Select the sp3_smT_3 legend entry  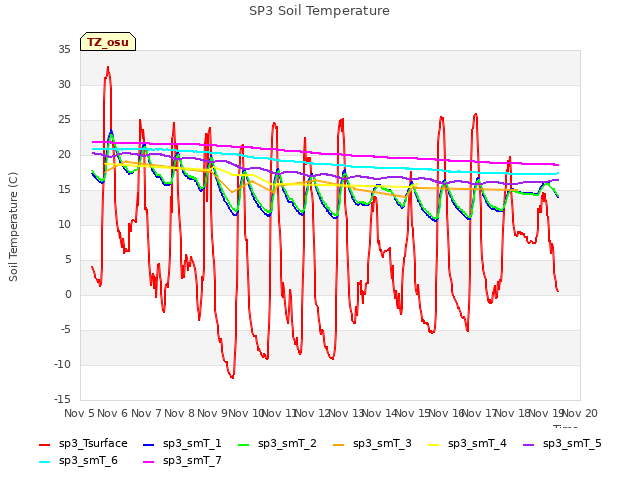[x=372, y=443]
